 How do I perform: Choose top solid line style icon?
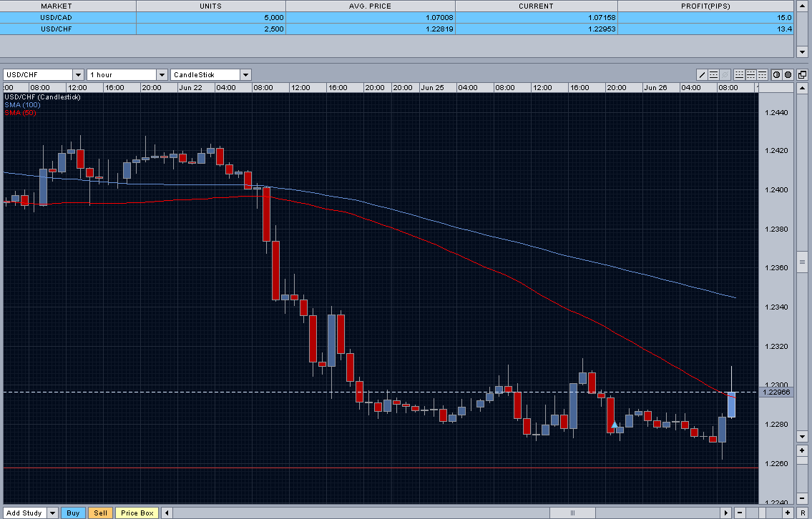(x=762, y=74)
